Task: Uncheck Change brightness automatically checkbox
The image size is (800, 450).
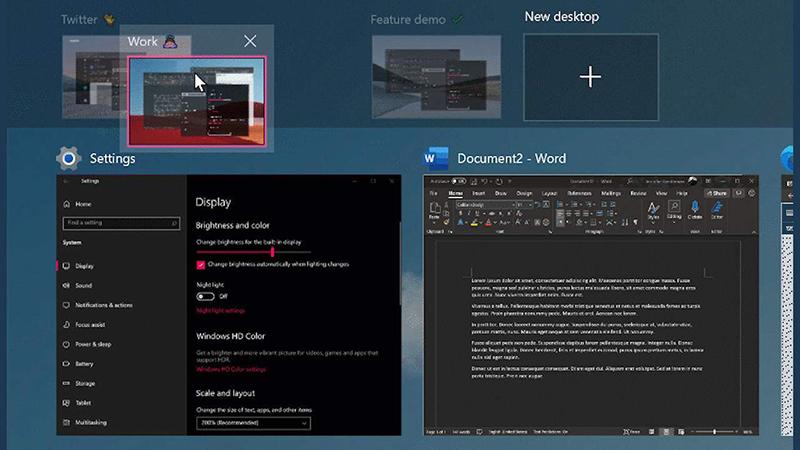Action: click(x=201, y=265)
